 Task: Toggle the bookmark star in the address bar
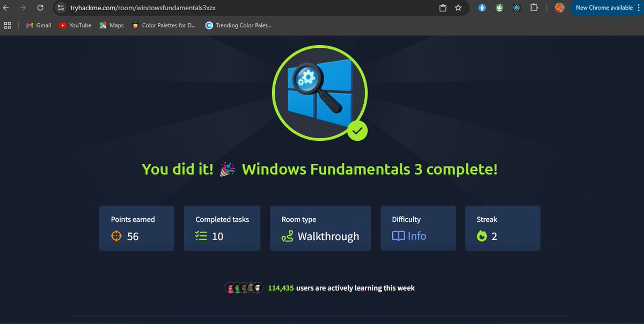coord(458,8)
